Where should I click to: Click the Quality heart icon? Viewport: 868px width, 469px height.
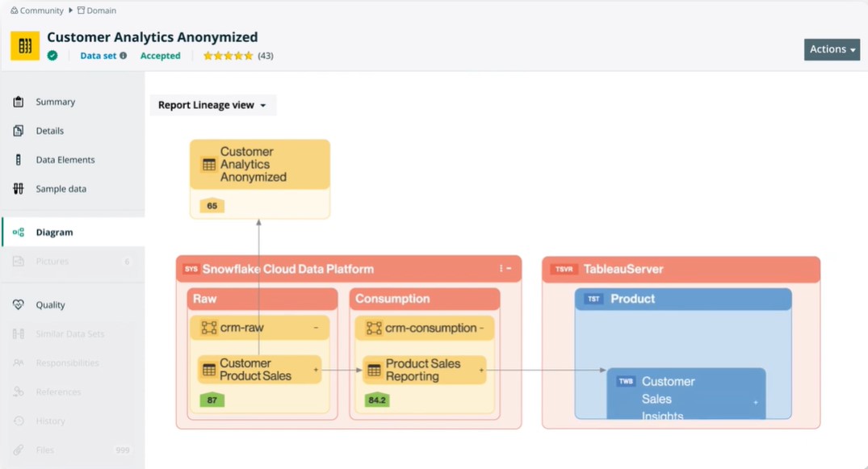19,304
